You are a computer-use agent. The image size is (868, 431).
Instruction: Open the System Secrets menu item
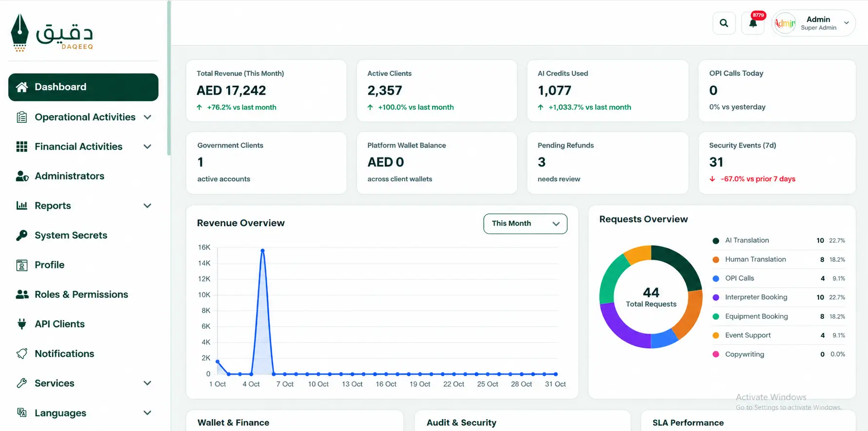click(x=83, y=235)
